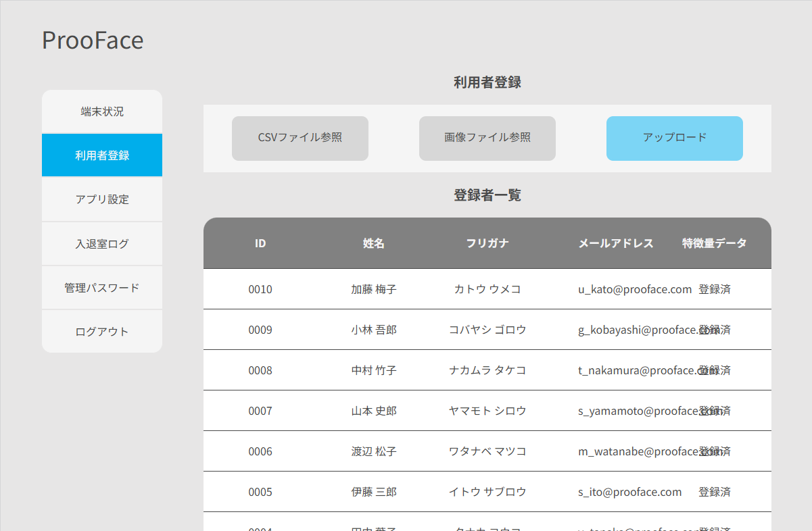Click email u_kato@prooface.com

click(635, 289)
